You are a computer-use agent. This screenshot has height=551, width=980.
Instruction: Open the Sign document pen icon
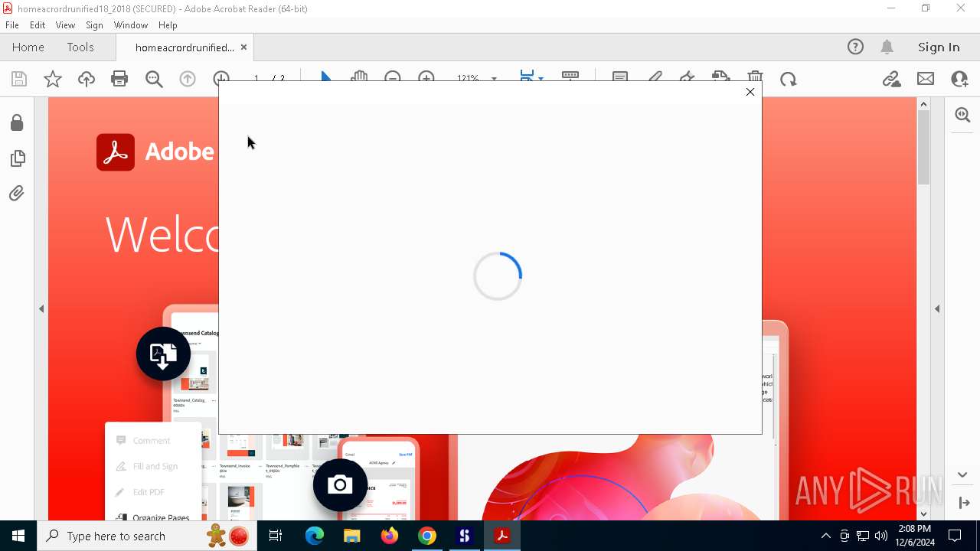click(687, 77)
